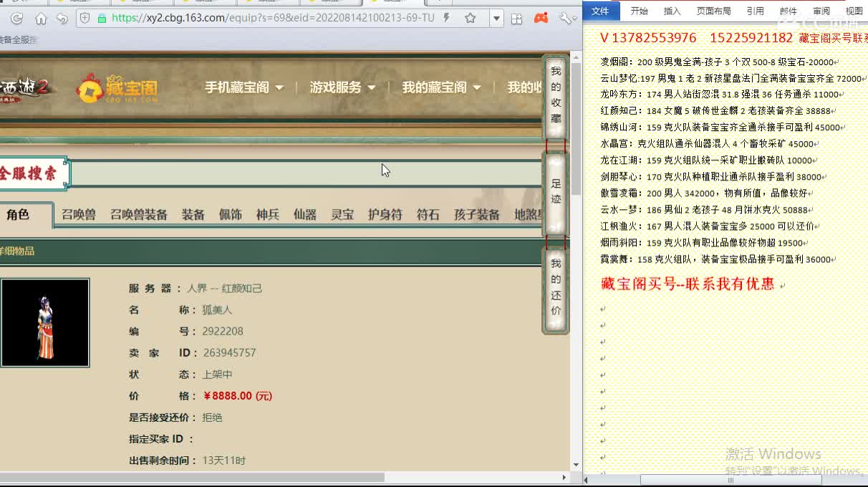Expand the 我的藏宝阁 menu
This screenshot has width=868, height=487.
click(441, 87)
